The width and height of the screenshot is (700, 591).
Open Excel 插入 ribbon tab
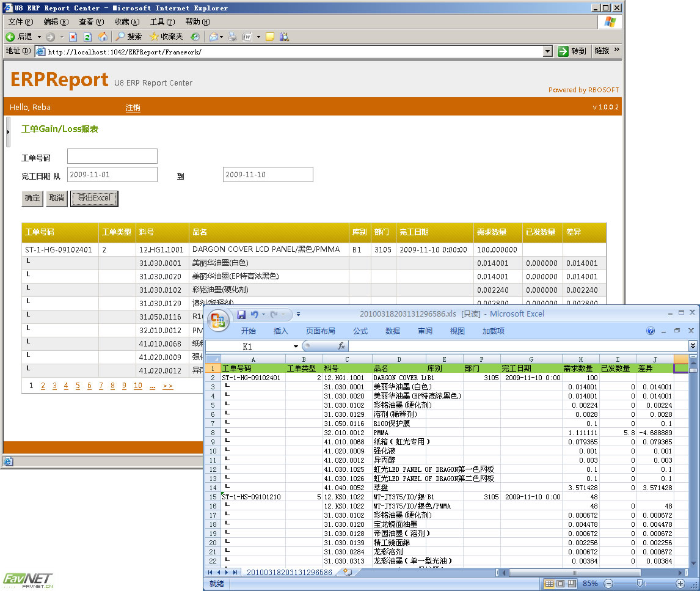[281, 331]
